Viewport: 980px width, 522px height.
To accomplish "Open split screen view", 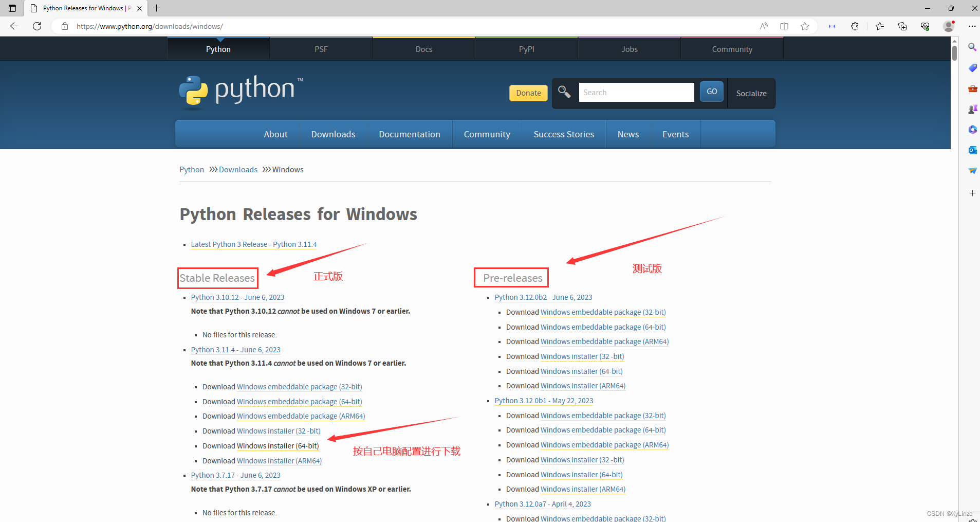I will pos(784,26).
